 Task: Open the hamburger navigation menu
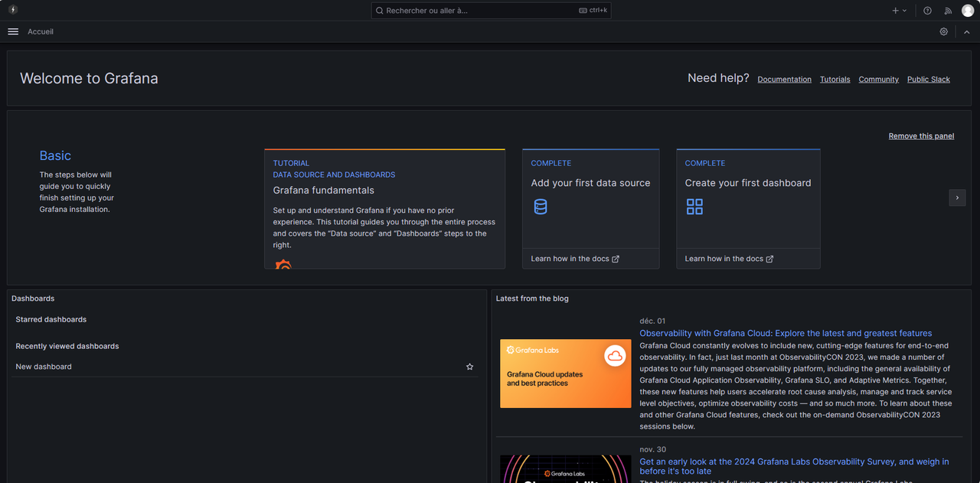pyautogui.click(x=13, y=31)
